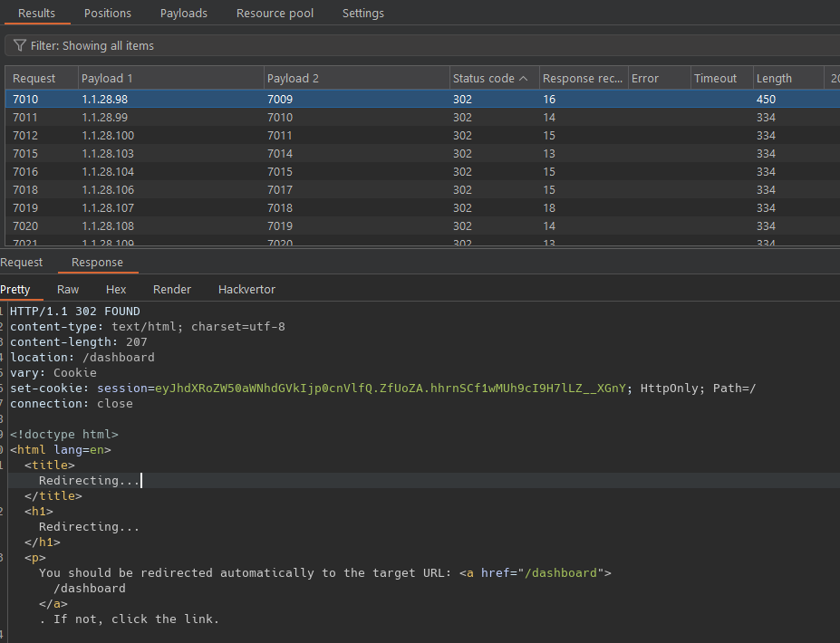840x643 pixels.
Task: Open the Hackvertor tab
Action: (x=246, y=290)
